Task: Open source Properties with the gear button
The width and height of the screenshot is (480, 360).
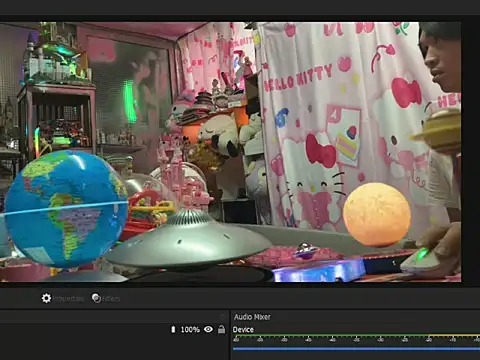Action: pos(62,298)
